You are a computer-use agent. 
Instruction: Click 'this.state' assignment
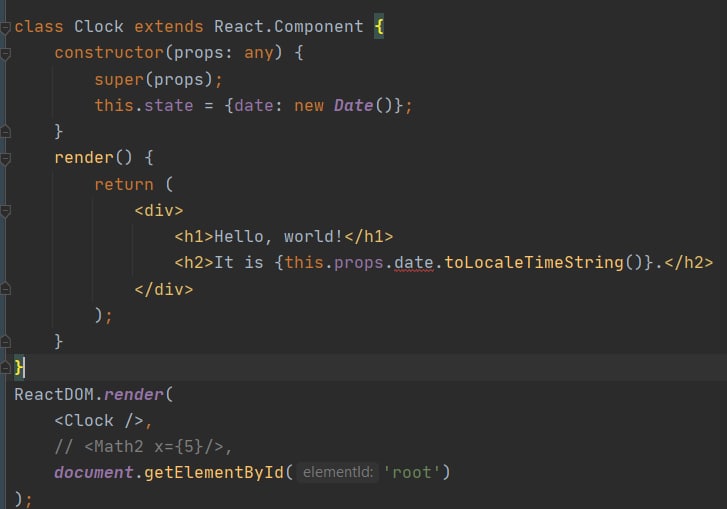[x=144, y=105]
